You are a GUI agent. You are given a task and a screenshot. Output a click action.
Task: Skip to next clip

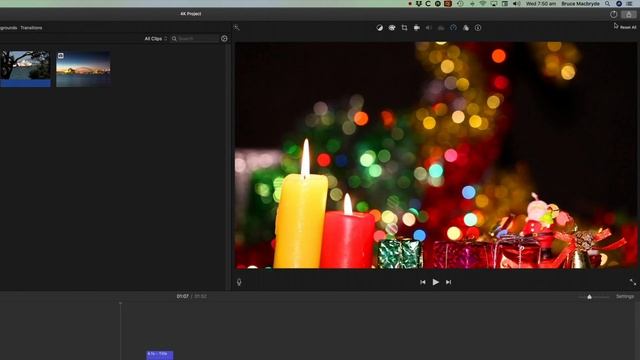[x=449, y=282]
